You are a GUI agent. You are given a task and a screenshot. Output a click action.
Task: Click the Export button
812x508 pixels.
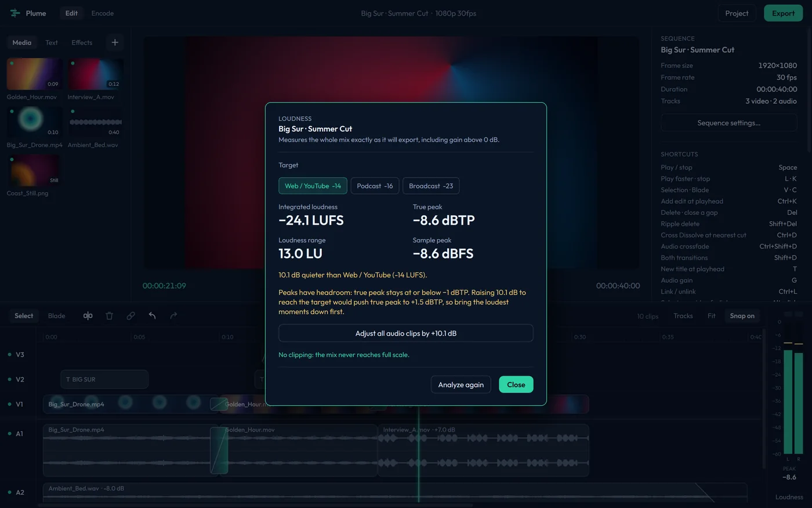[783, 13]
